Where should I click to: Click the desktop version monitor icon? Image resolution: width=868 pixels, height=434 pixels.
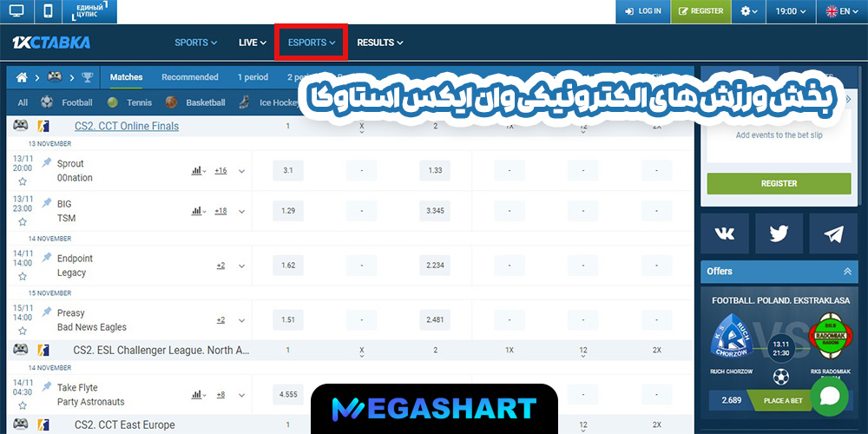coord(17,11)
